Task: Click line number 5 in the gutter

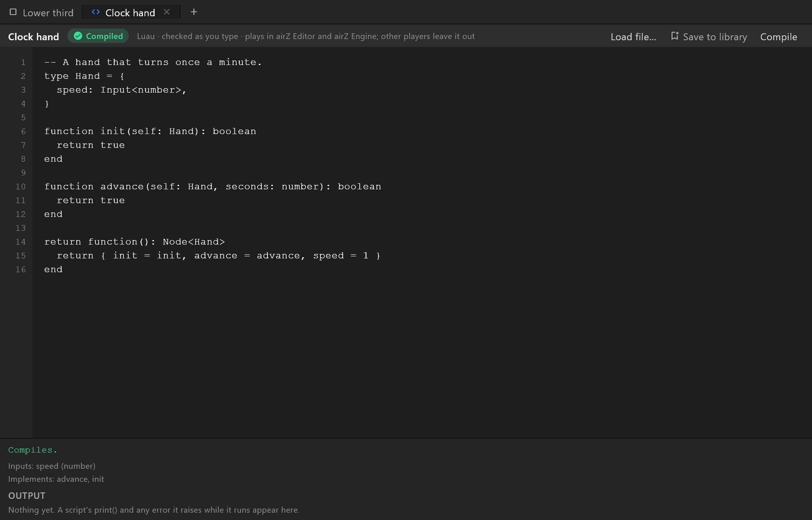Action: [x=23, y=117]
